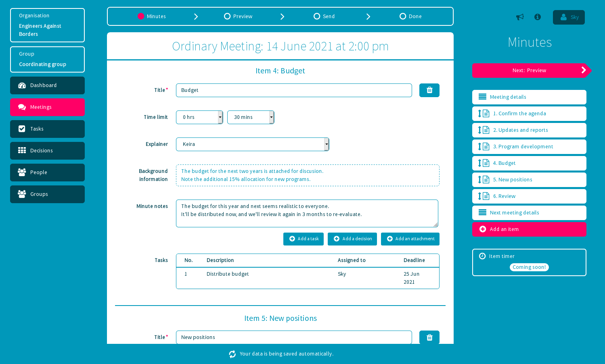Open the minutes time limit dropdown
605x364 pixels.
[x=251, y=117]
